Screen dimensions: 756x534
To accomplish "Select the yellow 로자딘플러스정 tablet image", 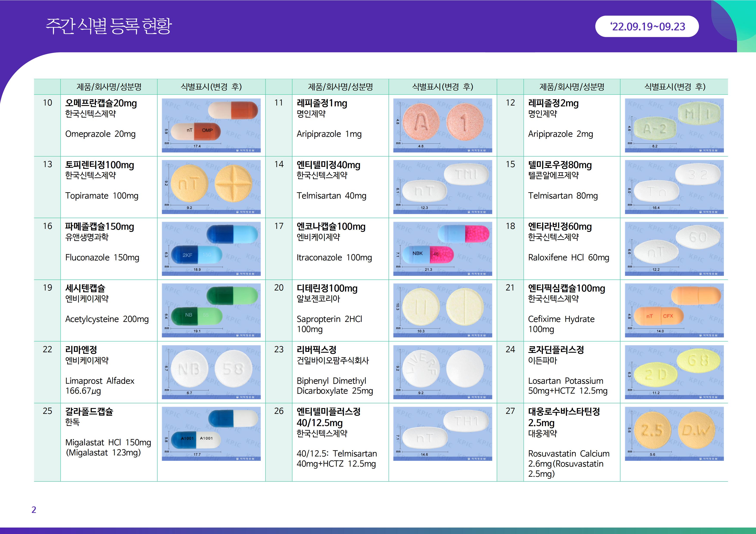I will click(x=674, y=372).
